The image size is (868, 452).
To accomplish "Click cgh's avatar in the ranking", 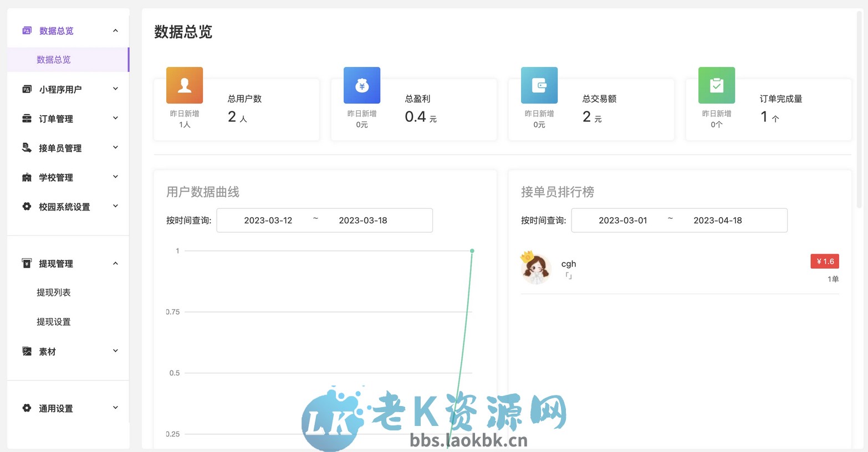I will coord(535,268).
